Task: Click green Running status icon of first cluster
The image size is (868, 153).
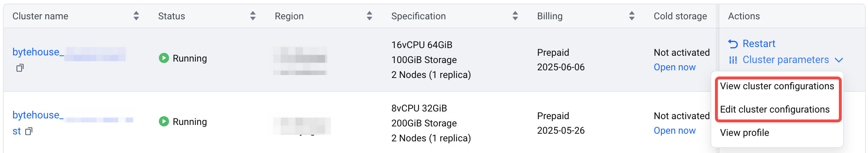Action: click(x=164, y=58)
